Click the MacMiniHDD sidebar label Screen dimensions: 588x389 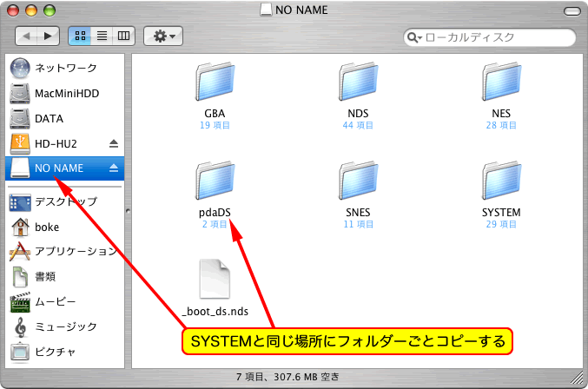(67, 93)
